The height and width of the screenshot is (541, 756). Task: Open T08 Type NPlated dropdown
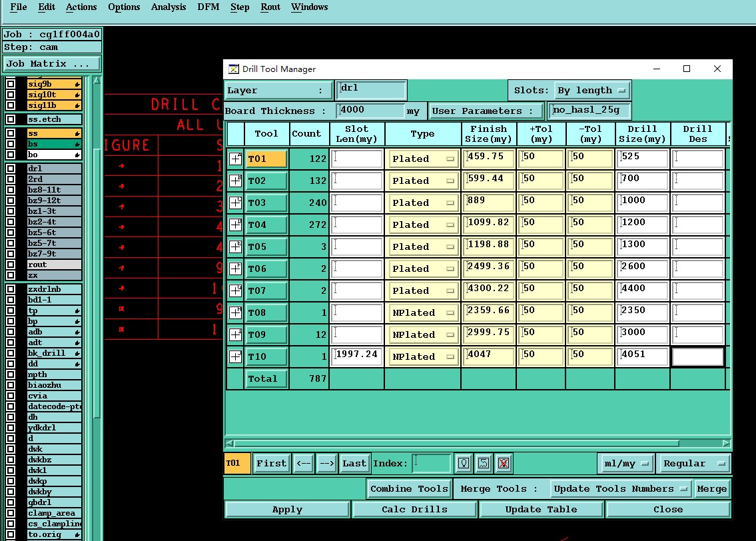click(423, 312)
